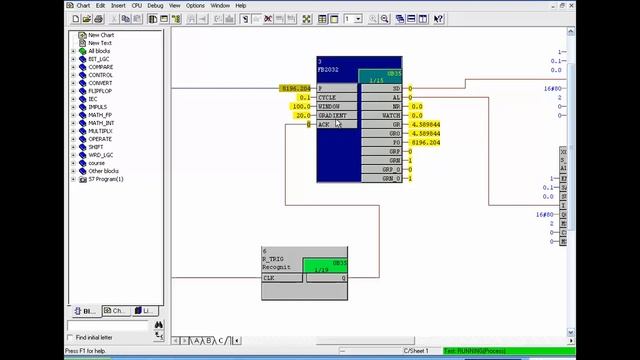Click the green fit-to-window arrows icon
The width and height of the screenshot is (640, 360).
[x=307, y=19]
